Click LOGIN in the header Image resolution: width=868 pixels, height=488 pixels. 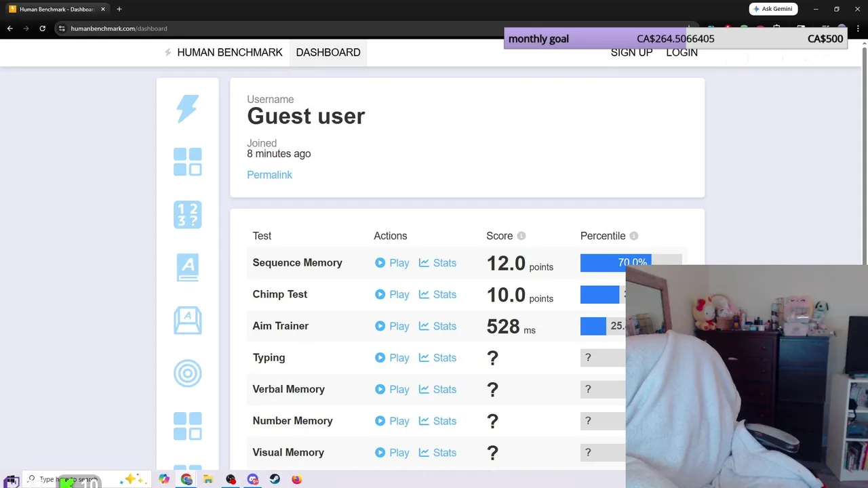pos(682,52)
